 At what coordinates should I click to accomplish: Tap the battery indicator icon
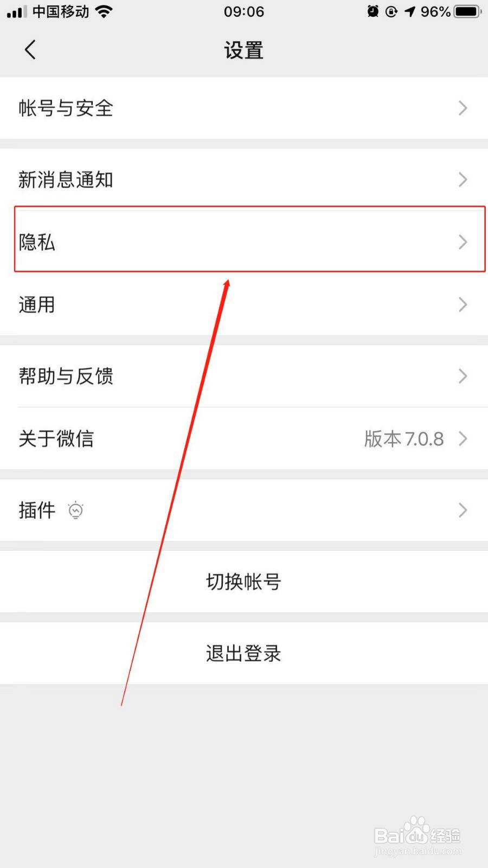(x=468, y=11)
